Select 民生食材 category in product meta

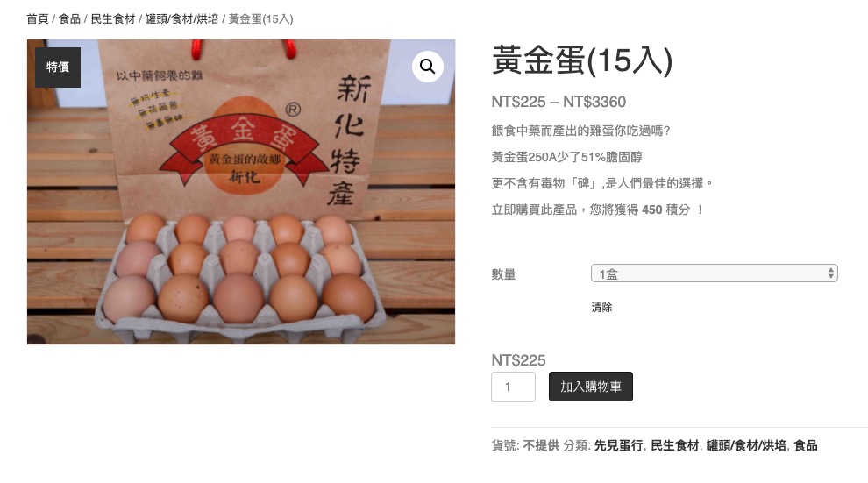coord(675,445)
